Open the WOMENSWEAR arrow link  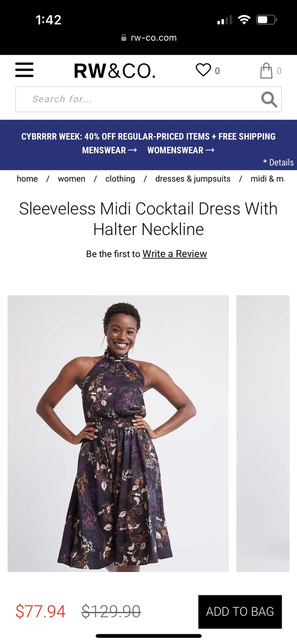click(x=181, y=150)
